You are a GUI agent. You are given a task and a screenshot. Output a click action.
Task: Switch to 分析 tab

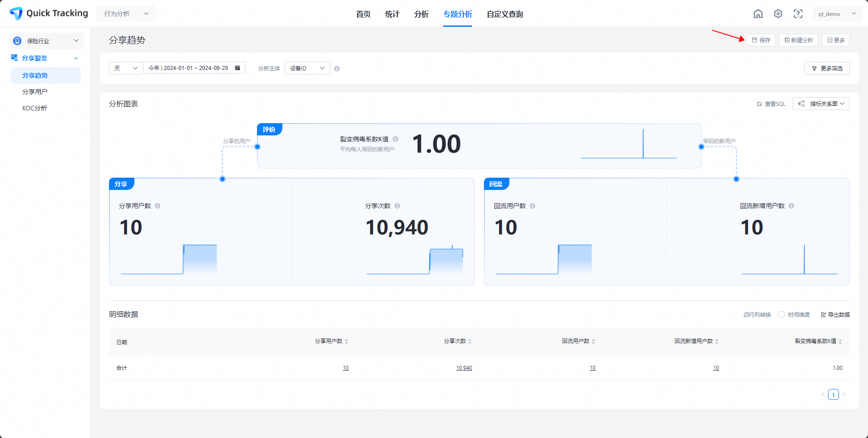point(421,14)
